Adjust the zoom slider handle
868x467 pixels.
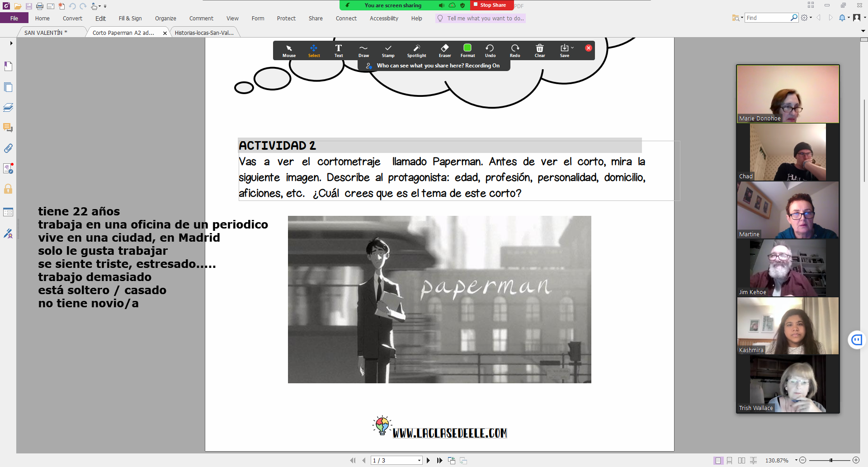click(831, 460)
